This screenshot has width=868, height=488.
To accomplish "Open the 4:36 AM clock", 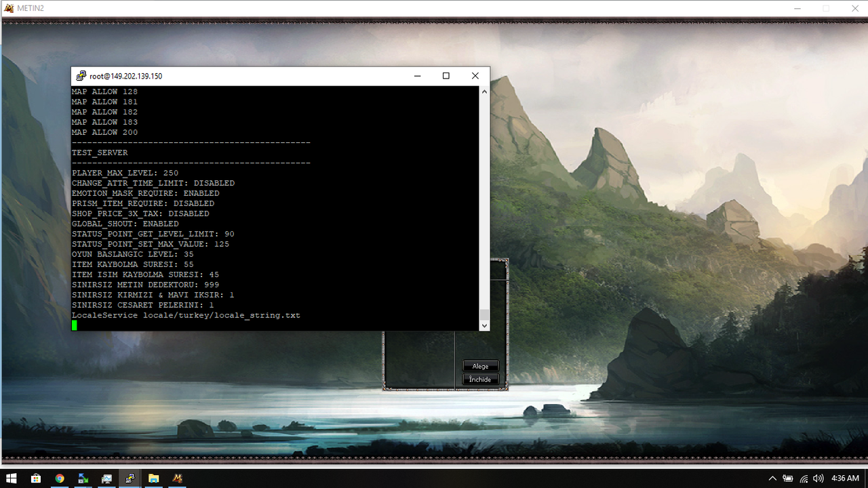I will click(x=845, y=479).
